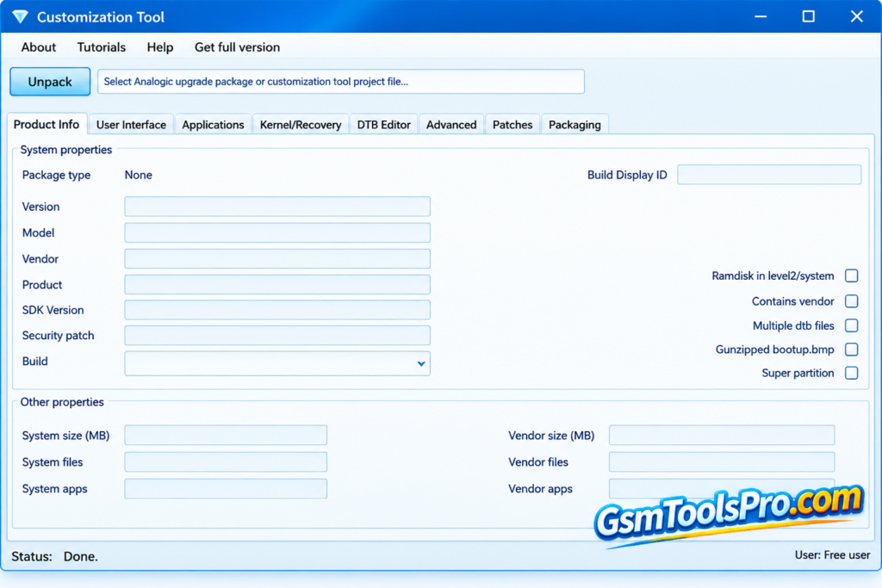Viewport: 882px width, 588px height.
Task: Click the User: Free user label
Action: [832, 555]
